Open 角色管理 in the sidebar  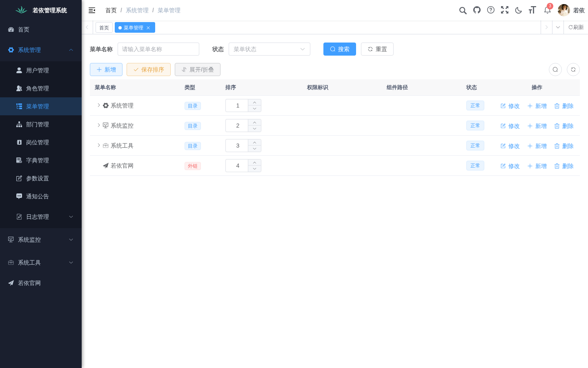(41, 88)
